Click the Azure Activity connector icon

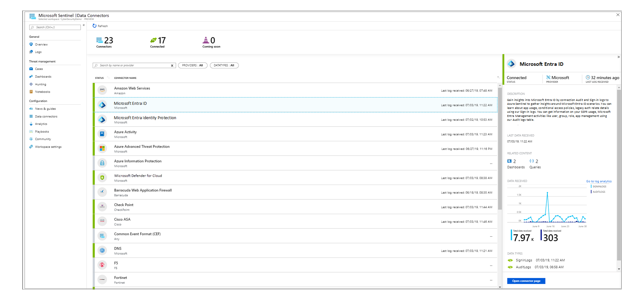(x=102, y=134)
